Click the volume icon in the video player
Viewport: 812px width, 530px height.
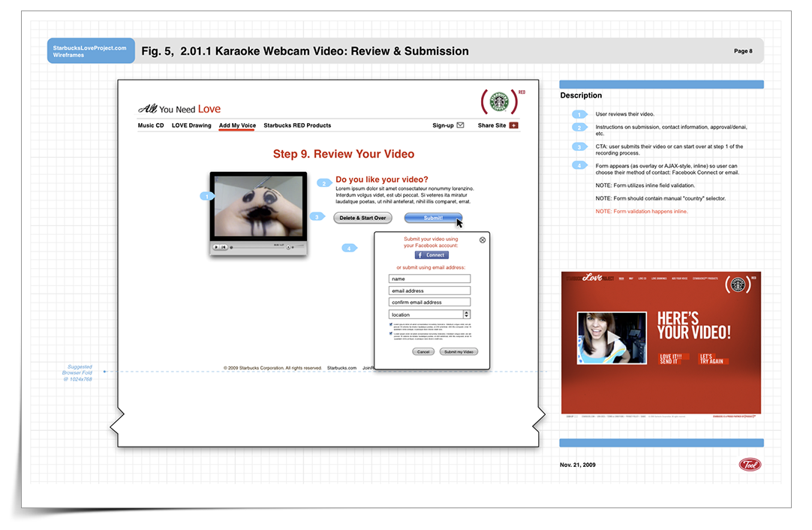pyautogui.click(x=288, y=247)
